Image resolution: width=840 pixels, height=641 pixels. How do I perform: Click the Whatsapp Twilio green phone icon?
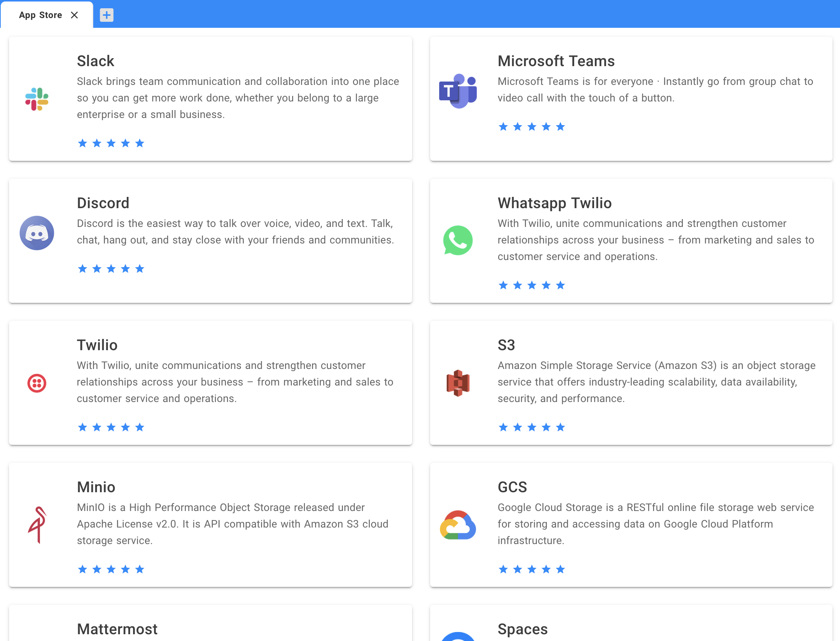458,240
